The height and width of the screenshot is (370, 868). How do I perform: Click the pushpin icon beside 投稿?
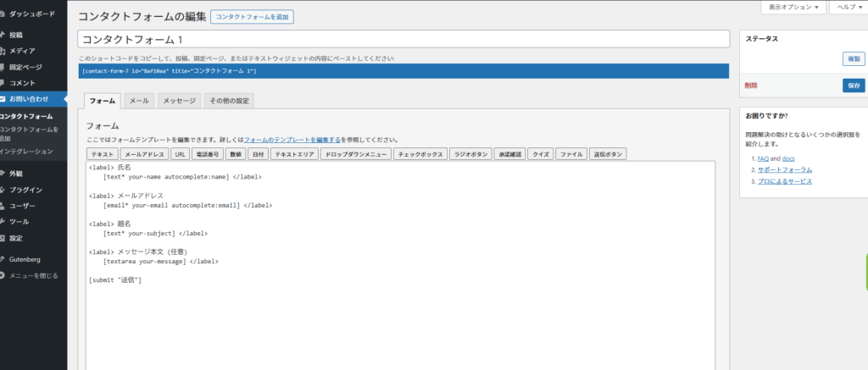(x=3, y=36)
